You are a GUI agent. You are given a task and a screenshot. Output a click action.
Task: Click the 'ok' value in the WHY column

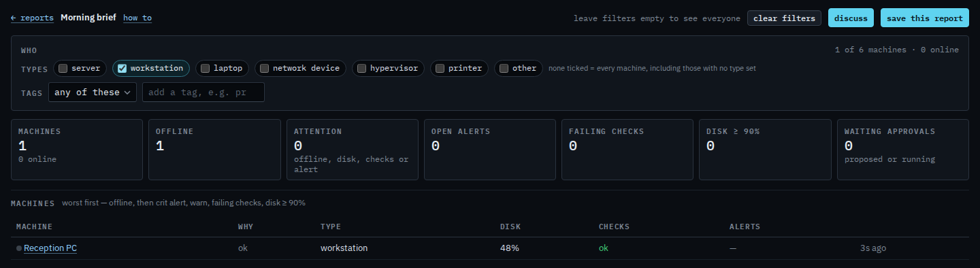(x=243, y=248)
